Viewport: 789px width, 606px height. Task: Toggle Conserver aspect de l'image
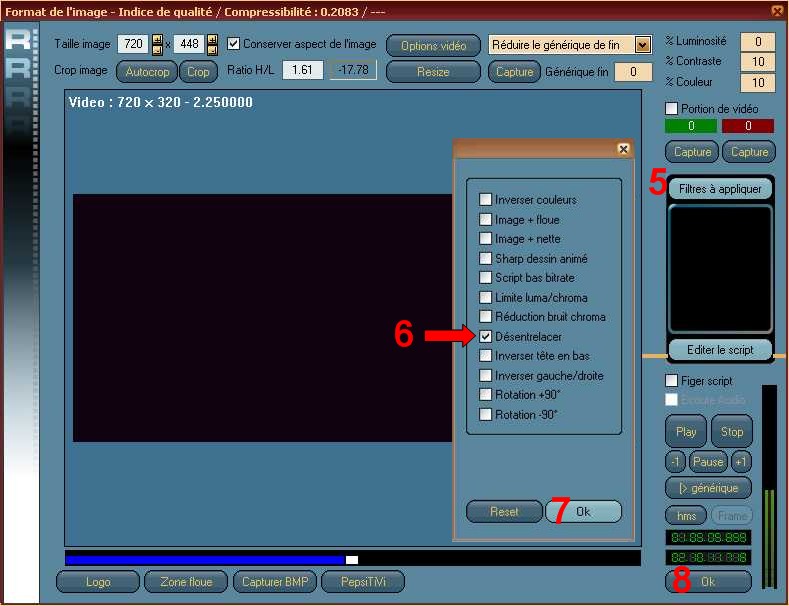click(x=234, y=44)
